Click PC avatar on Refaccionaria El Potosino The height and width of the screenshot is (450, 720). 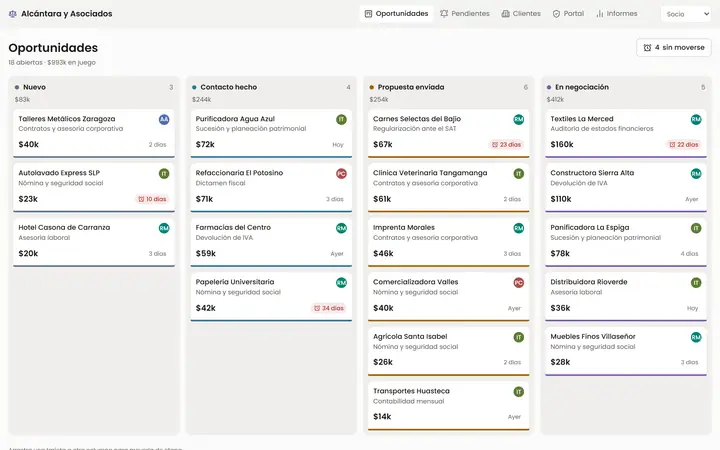pyautogui.click(x=341, y=174)
